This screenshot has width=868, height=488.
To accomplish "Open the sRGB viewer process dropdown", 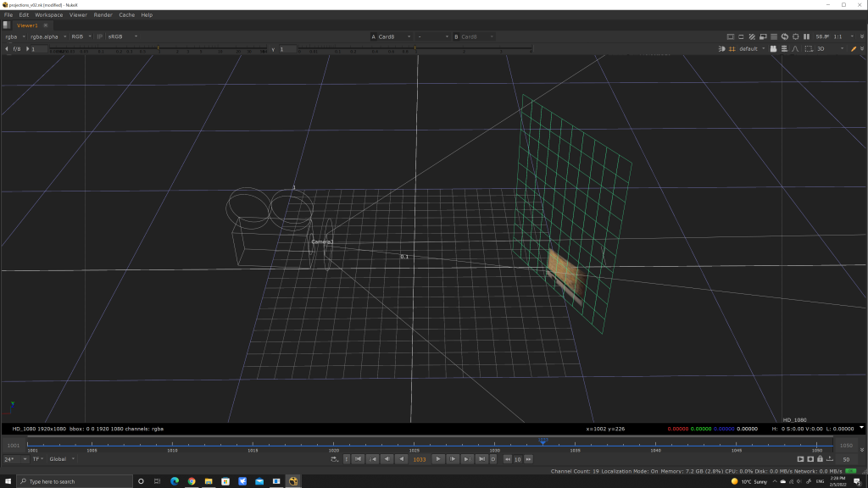I will (x=122, y=36).
